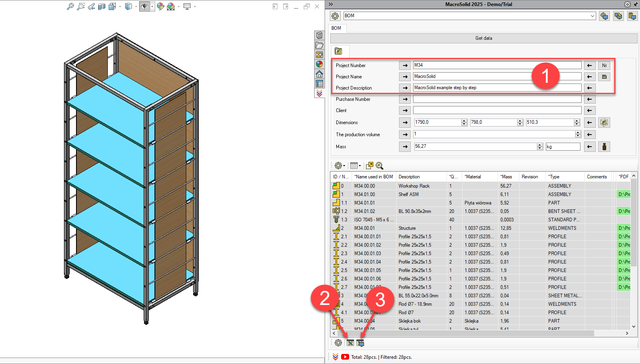Open View Orientation dropdown arrow
The height and width of the screenshot is (364, 640).
coord(120,6)
